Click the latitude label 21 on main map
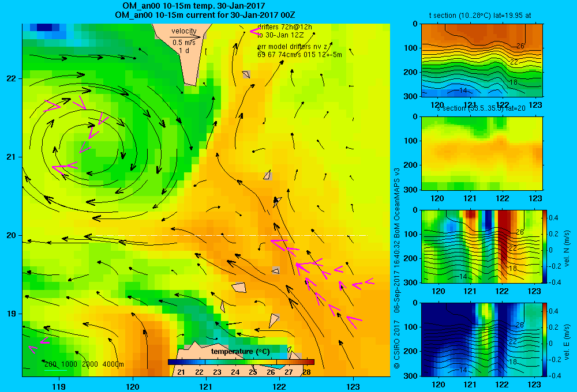Screen dimensions: 577x392 (x=11, y=157)
